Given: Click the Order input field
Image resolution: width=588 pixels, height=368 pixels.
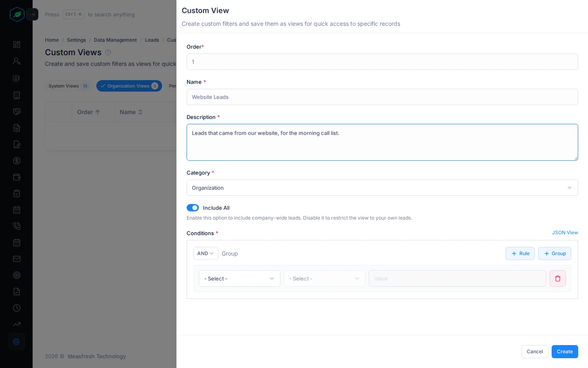Looking at the screenshot, I should (382, 62).
